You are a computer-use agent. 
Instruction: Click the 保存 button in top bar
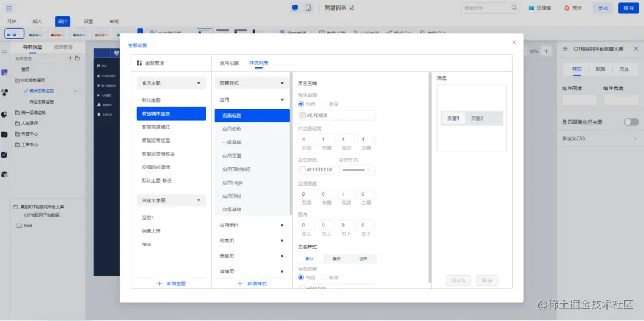click(x=628, y=8)
